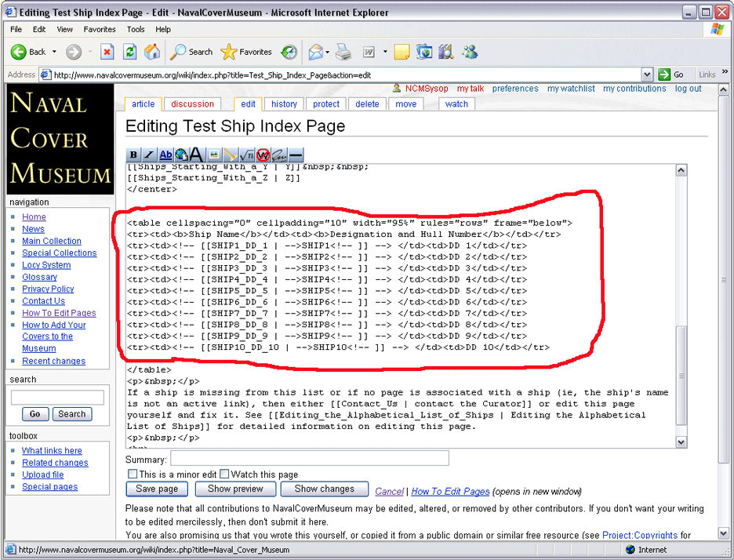The height and width of the screenshot is (560, 734).
Task: Click the edit text area scroll down arrow
Action: click(x=681, y=442)
